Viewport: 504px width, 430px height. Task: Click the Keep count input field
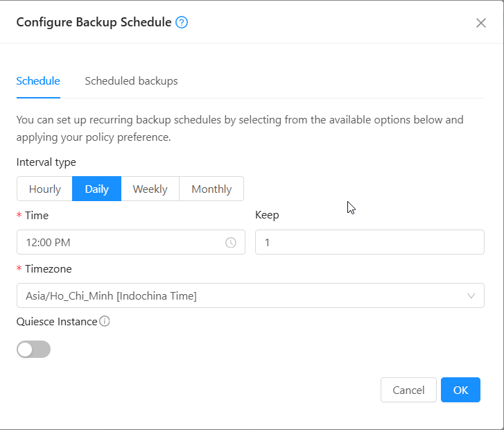coord(370,243)
